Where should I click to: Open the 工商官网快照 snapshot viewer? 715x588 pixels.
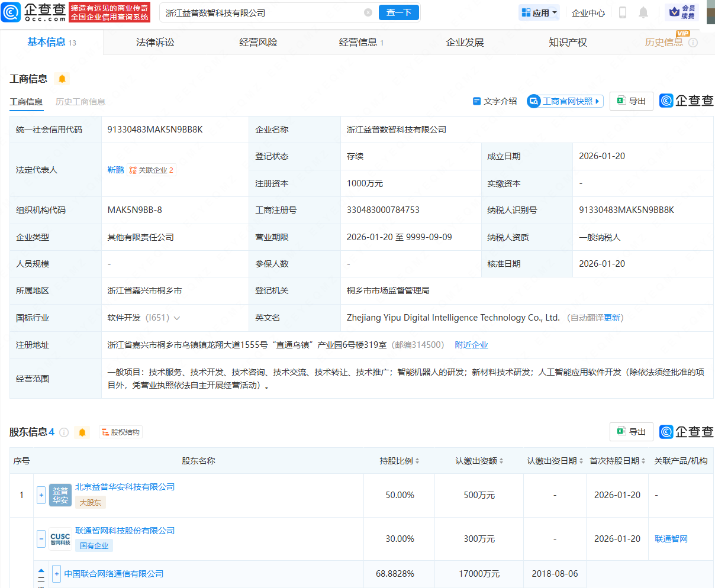(564, 101)
